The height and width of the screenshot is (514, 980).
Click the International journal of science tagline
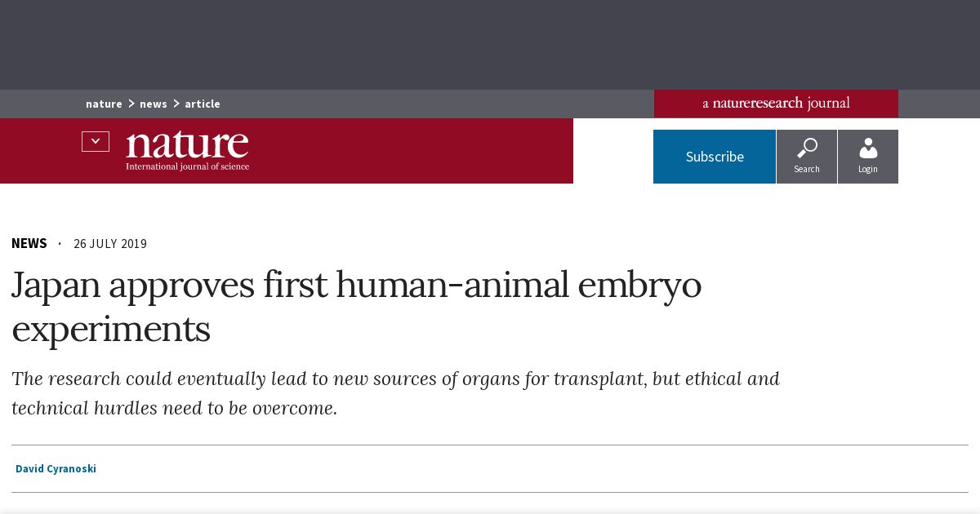click(x=187, y=166)
